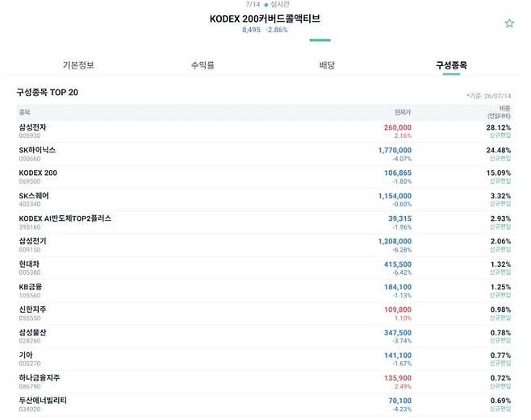Open 삼성물산 stock entry
Image resolution: width=531 pixels, height=420 pixels.
click(265, 336)
